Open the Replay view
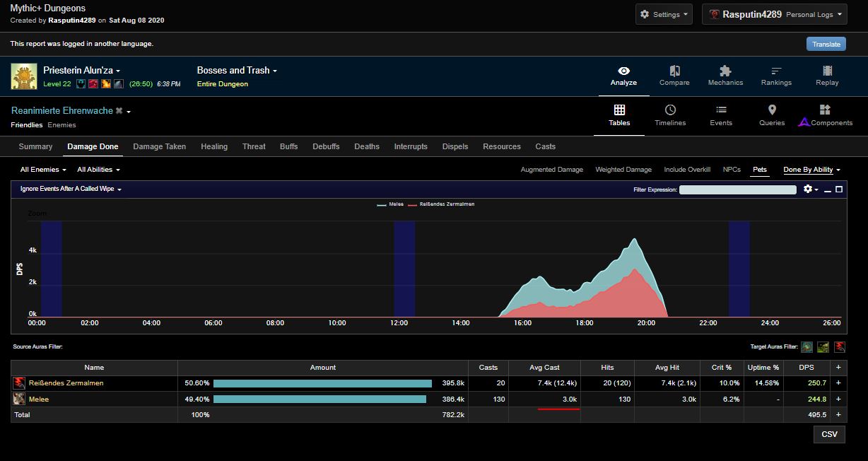Viewport: 868px width, 461px height. (x=827, y=76)
